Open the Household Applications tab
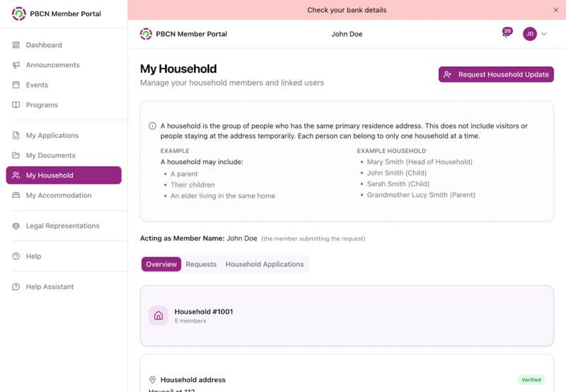Image resolution: width=566 pixels, height=392 pixels. click(x=265, y=264)
